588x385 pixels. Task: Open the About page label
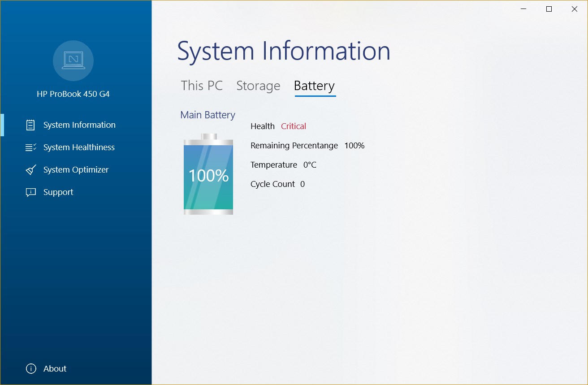point(55,369)
